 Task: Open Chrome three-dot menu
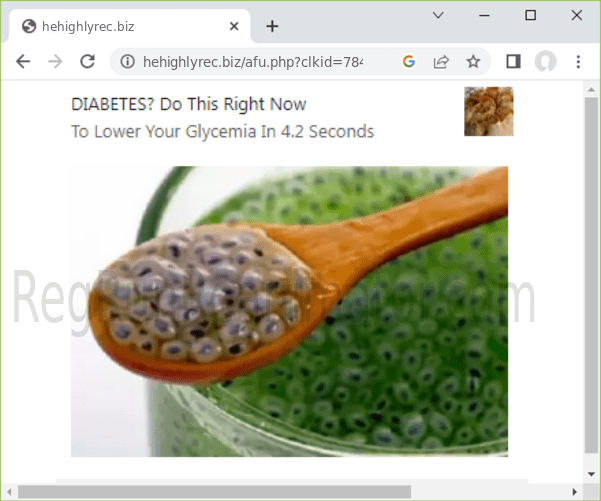coord(578,61)
